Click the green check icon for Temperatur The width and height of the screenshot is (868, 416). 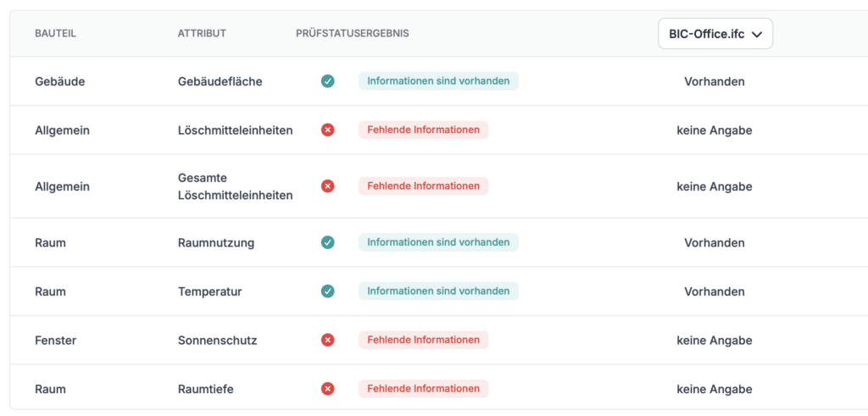tap(328, 291)
